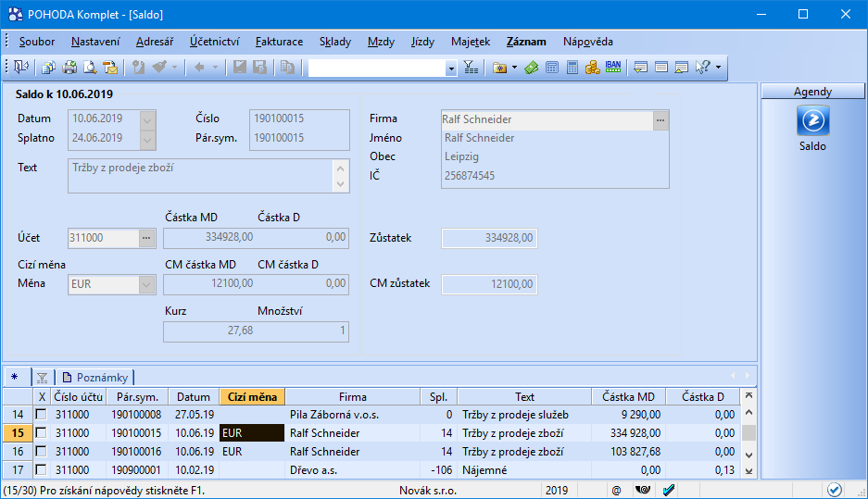Click the gold coins icon
868x499 pixels.
tap(593, 68)
